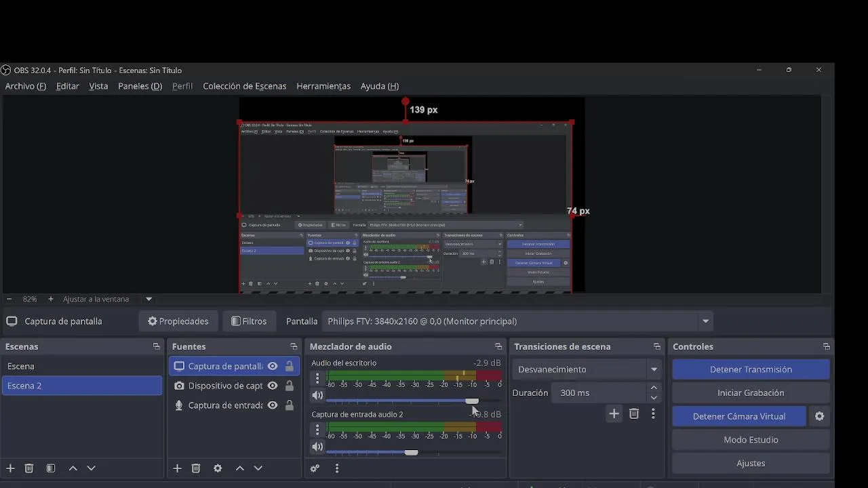868x488 pixels.
Task: Open the Herramientas menu
Action: click(x=323, y=86)
